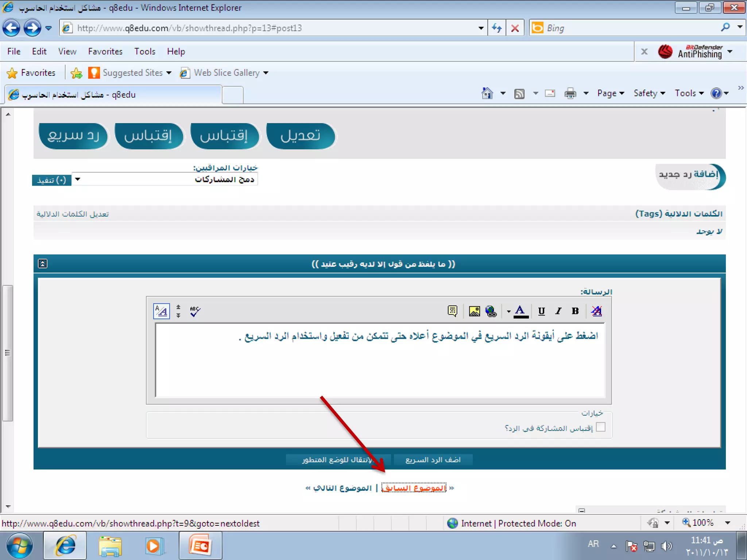
Task: Click the RSS feeds icon
Action: 519,94
